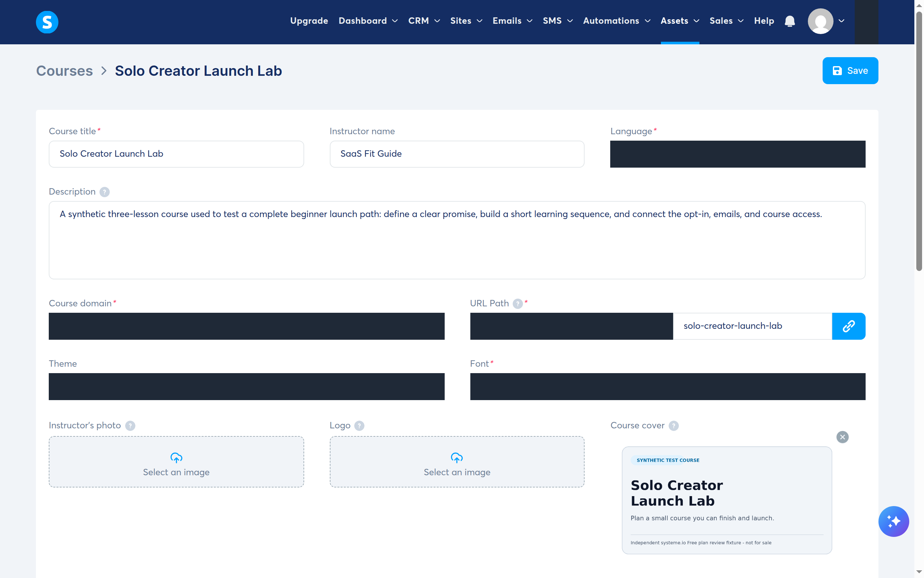
Task: Expand the SMS menu
Action: coord(558,21)
